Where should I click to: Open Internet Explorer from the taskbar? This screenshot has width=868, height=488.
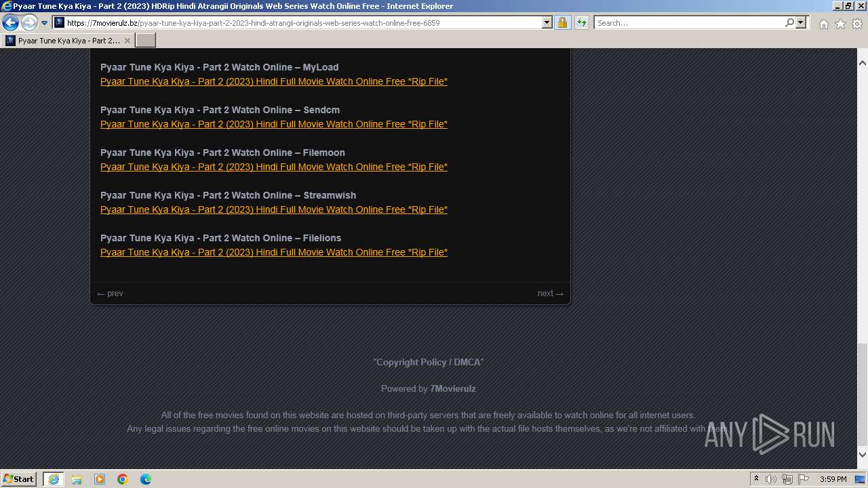click(x=53, y=479)
